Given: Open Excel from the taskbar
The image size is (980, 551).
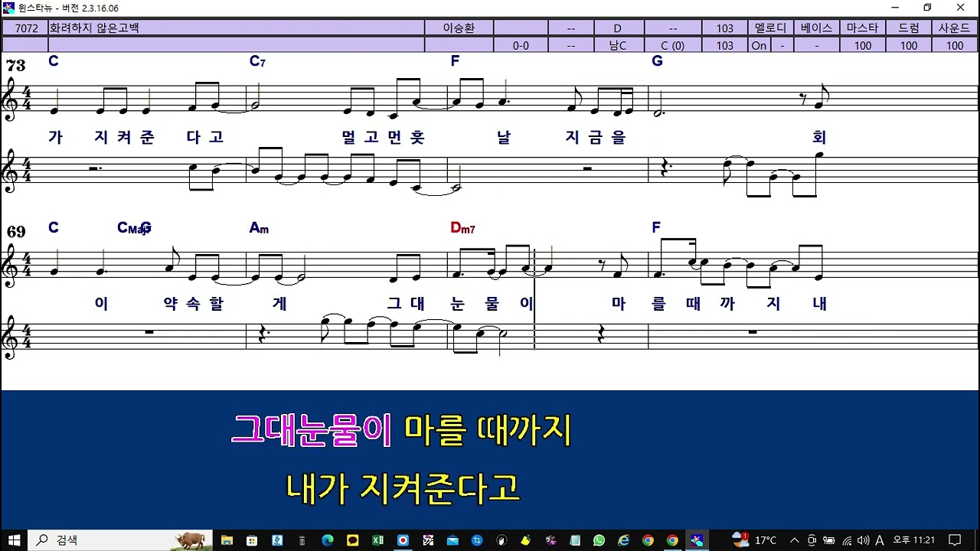Looking at the screenshot, I should [x=377, y=540].
